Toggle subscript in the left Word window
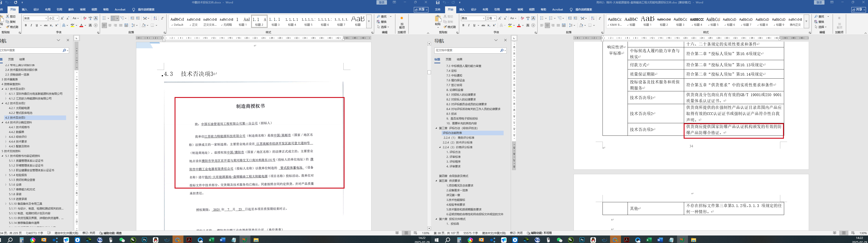This screenshot has width=868, height=243. (51, 25)
